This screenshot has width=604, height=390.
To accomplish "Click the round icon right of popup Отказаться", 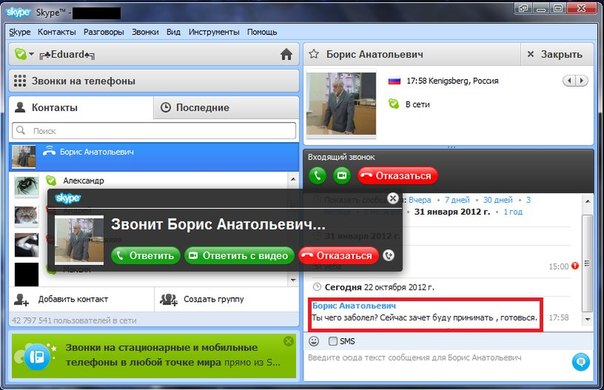I will point(389,256).
